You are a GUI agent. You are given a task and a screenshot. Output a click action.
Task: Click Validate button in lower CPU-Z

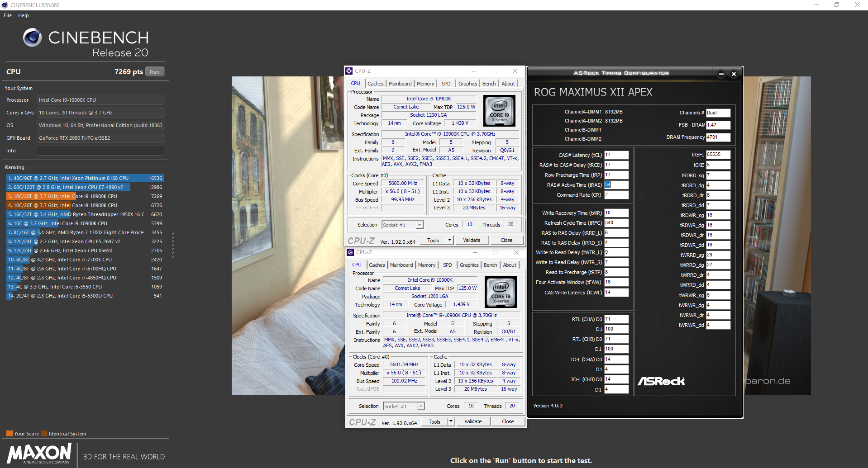tap(473, 421)
